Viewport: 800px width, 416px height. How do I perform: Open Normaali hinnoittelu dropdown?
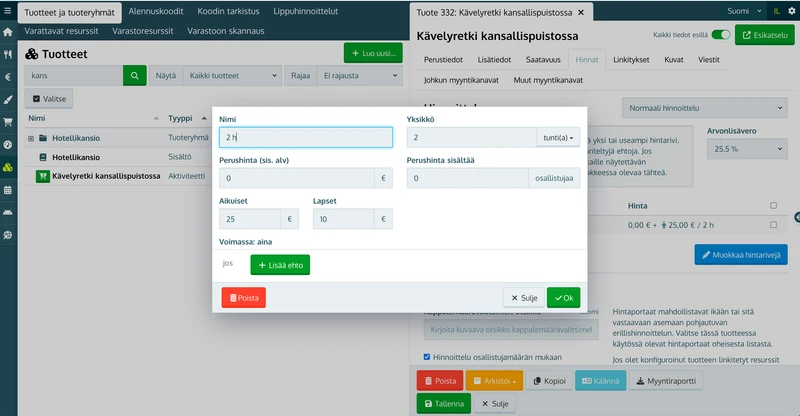click(705, 108)
